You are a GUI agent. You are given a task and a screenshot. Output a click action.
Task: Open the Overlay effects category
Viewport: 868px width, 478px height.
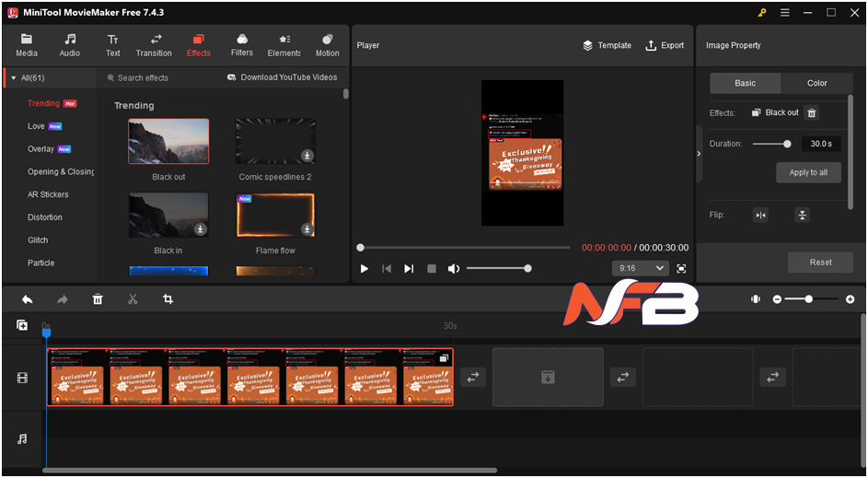pyautogui.click(x=41, y=149)
